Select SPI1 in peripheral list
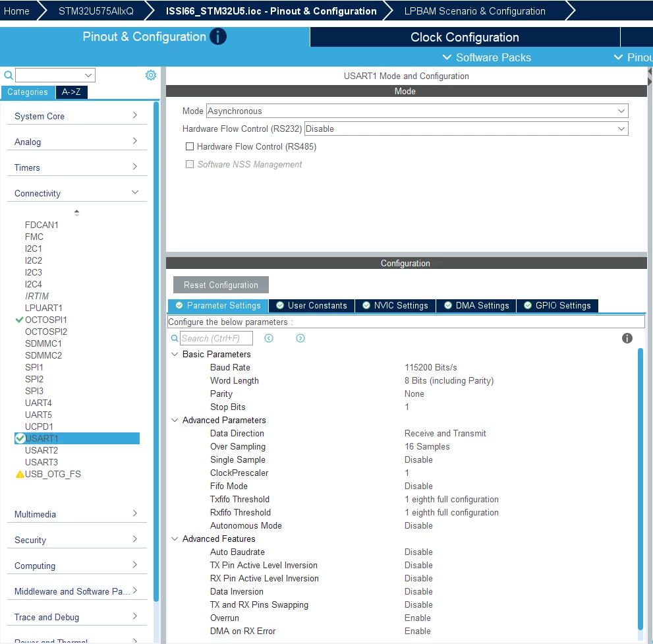The image size is (653, 644). pyautogui.click(x=34, y=367)
